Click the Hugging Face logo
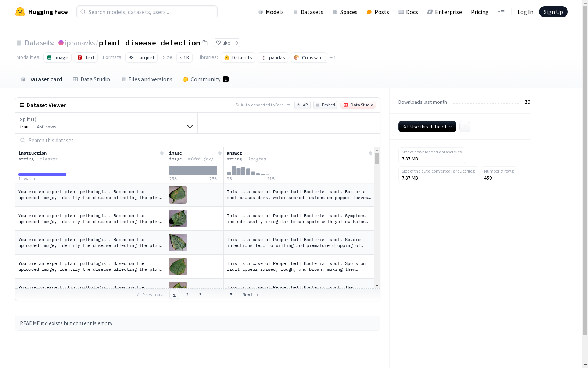Screen dimensions: 588x368 (41, 12)
